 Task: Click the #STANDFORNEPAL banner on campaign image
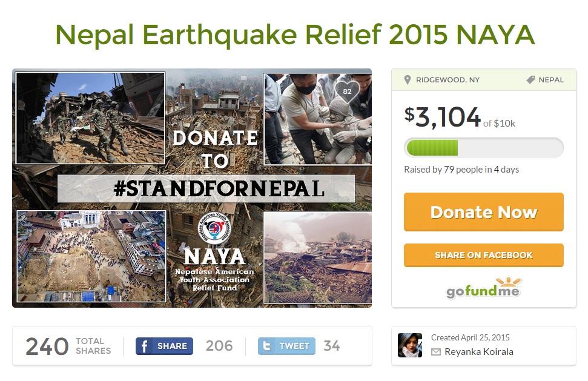[206, 189]
